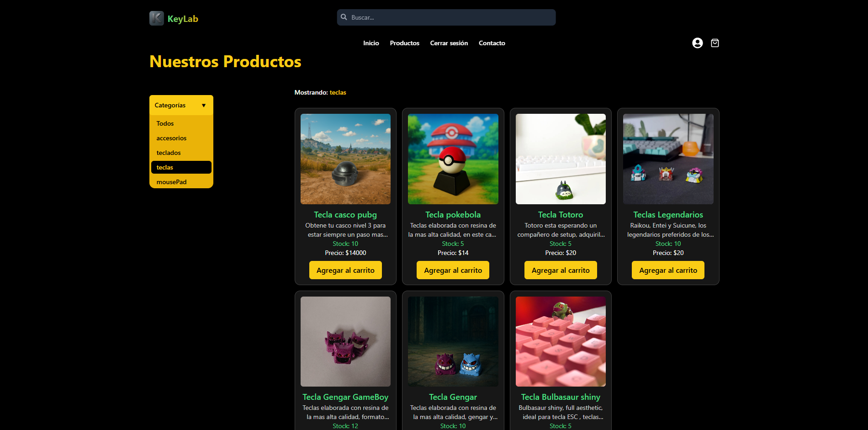
Task: Open the Tecla pokebola product image
Action: [x=453, y=159]
